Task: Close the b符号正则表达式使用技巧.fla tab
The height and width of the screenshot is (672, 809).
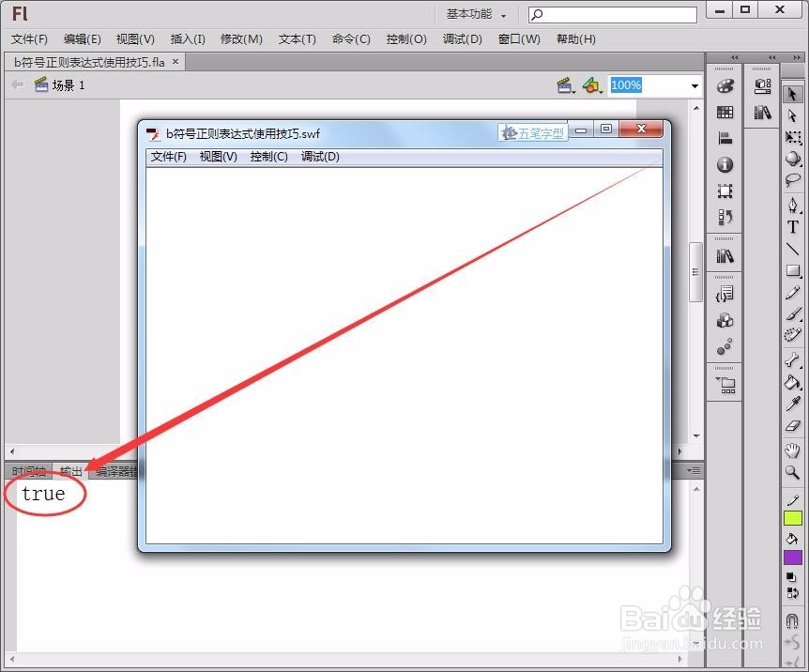Action: [176, 61]
